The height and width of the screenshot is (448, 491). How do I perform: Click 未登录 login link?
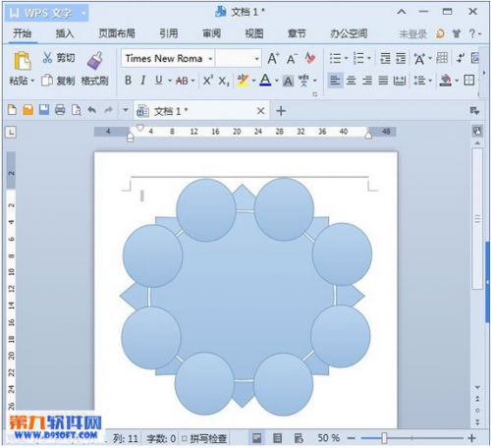pos(412,33)
